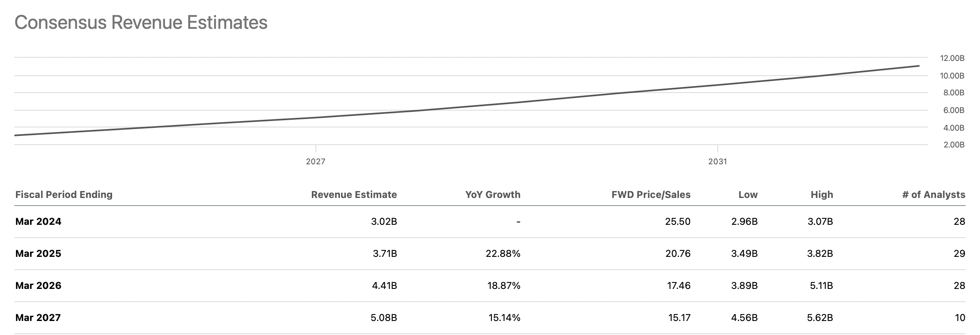This screenshot has width=980, height=335.
Task: Select the YoY Growth column header
Action: click(x=492, y=195)
